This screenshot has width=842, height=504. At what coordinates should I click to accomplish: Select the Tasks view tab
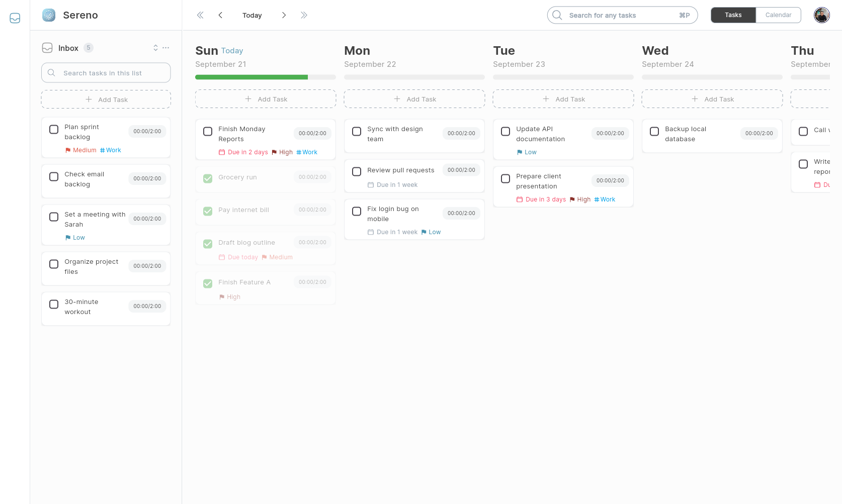pyautogui.click(x=733, y=15)
